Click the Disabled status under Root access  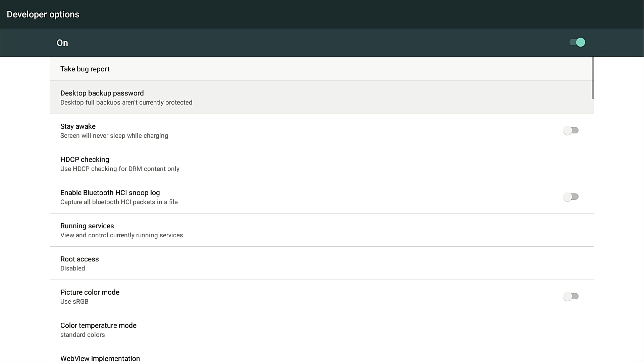(x=72, y=268)
